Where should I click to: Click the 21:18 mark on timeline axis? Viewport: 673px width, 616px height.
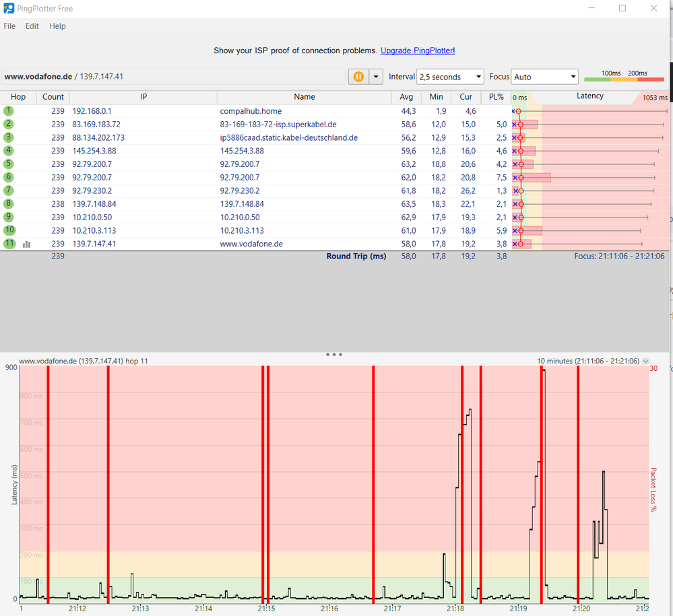coord(455,609)
